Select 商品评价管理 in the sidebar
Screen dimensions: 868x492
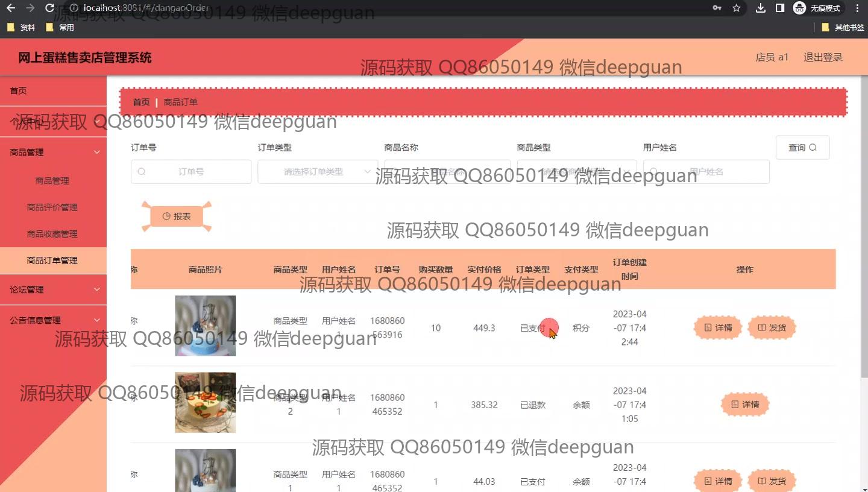52,207
